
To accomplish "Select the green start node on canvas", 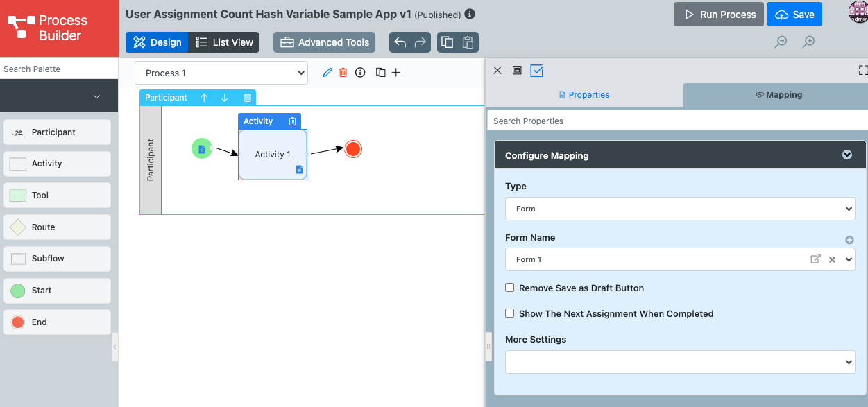I will (x=201, y=148).
